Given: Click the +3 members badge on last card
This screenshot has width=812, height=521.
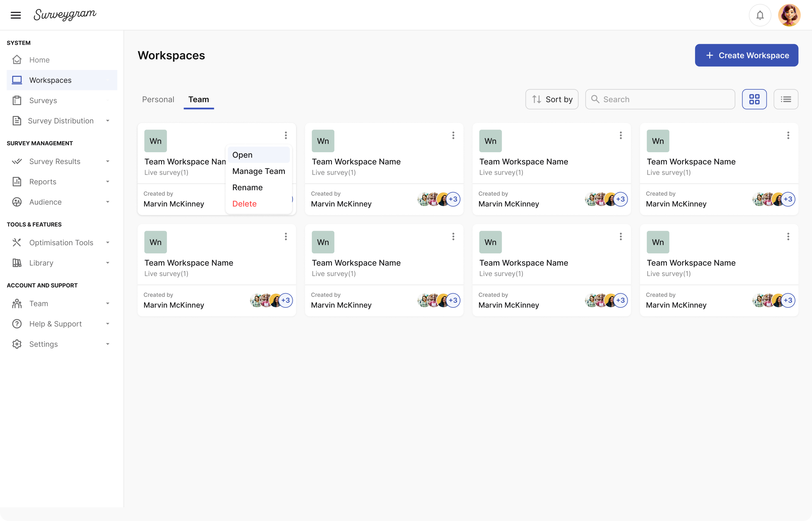Looking at the screenshot, I should click(x=788, y=300).
